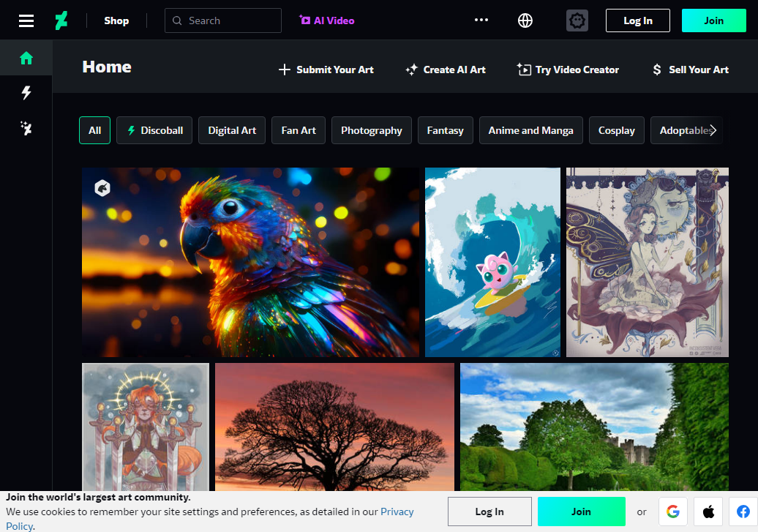This screenshot has height=532, width=758.
Task: Click Create AI Art
Action: point(446,70)
